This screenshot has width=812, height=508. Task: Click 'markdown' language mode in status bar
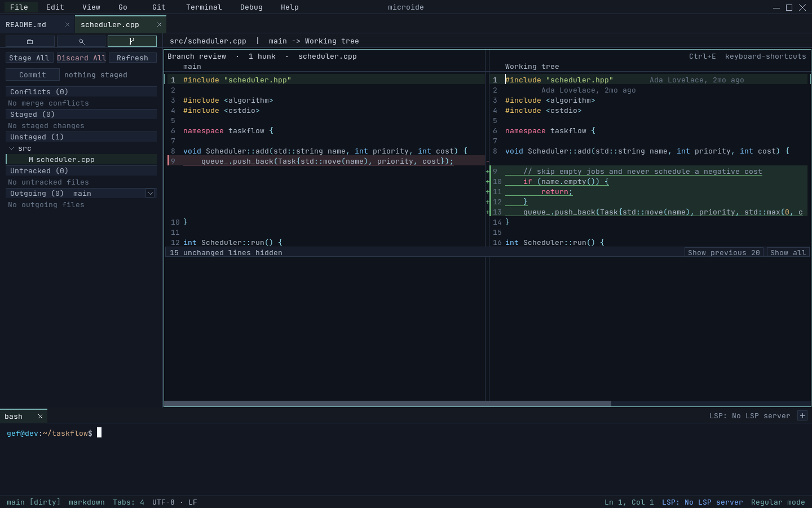point(87,502)
